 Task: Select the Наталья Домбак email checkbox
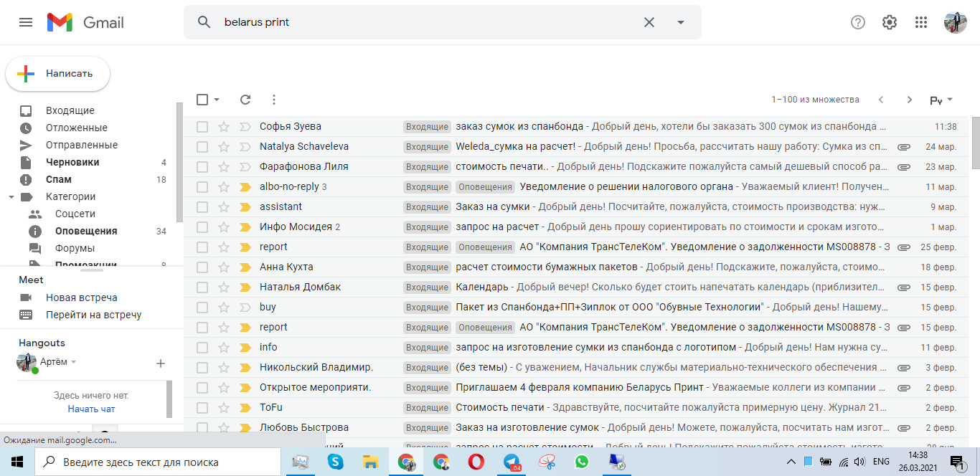point(202,287)
